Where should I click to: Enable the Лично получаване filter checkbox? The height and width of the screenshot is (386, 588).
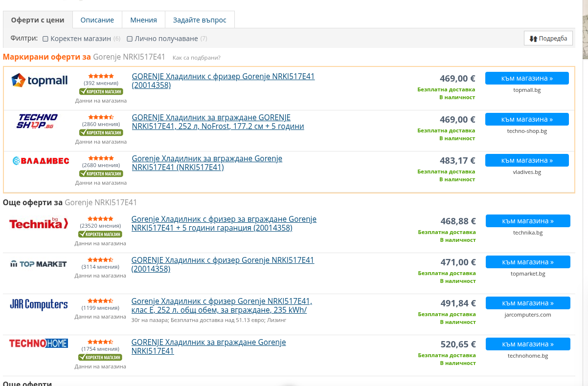(x=130, y=39)
